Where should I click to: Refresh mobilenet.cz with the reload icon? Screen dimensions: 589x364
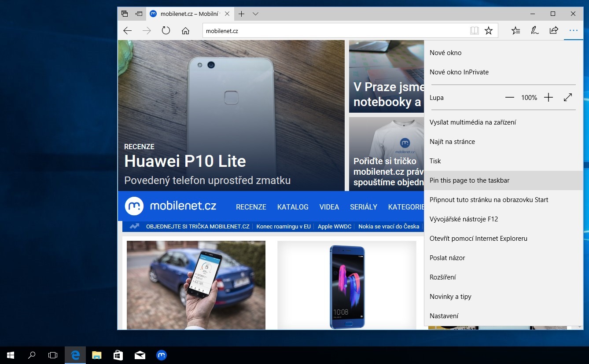pyautogui.click(x=165, y=30)
